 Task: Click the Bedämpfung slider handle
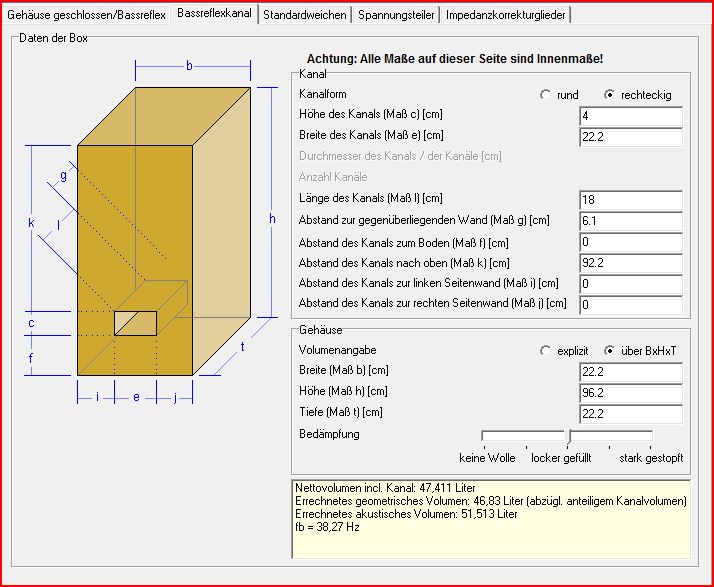click(569, 436)
